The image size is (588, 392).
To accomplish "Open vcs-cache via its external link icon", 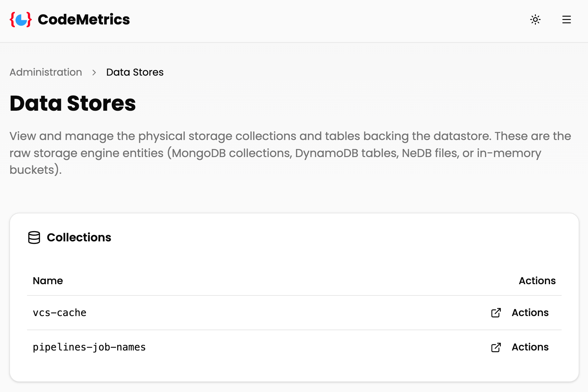I will tap(496, 313).
